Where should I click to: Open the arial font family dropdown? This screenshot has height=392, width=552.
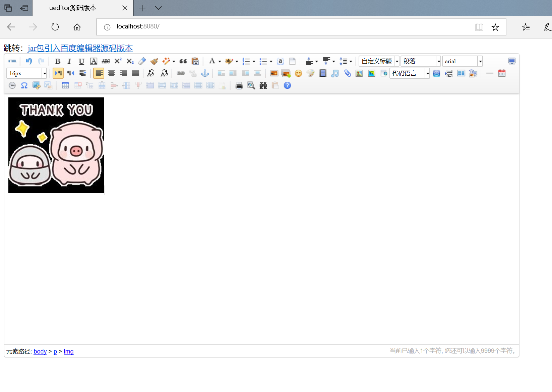(463, 61)
